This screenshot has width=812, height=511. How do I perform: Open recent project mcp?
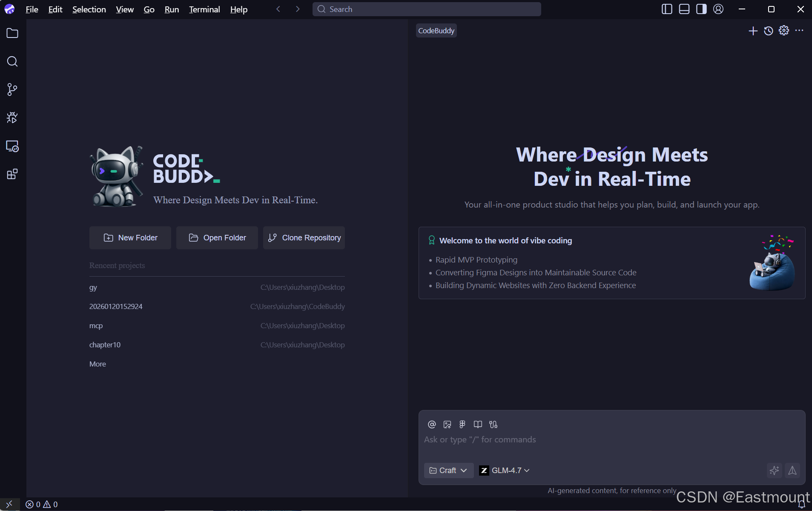click(x=217, y=326)
